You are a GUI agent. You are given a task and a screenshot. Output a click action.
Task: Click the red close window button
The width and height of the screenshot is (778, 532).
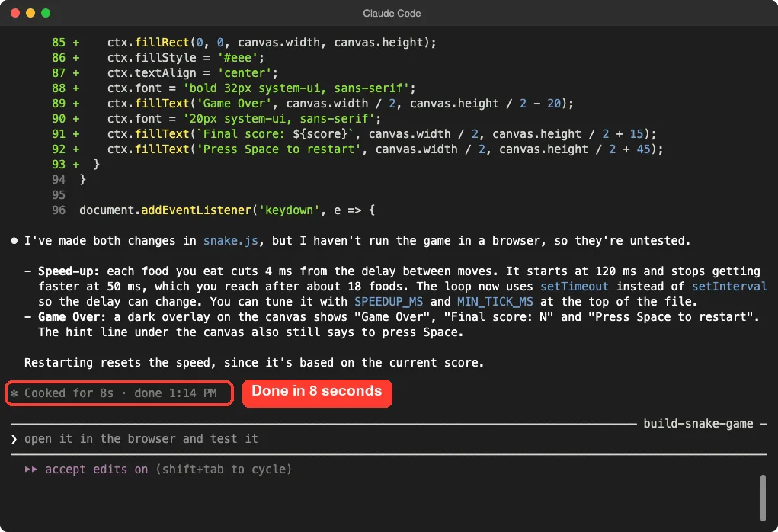15,13
